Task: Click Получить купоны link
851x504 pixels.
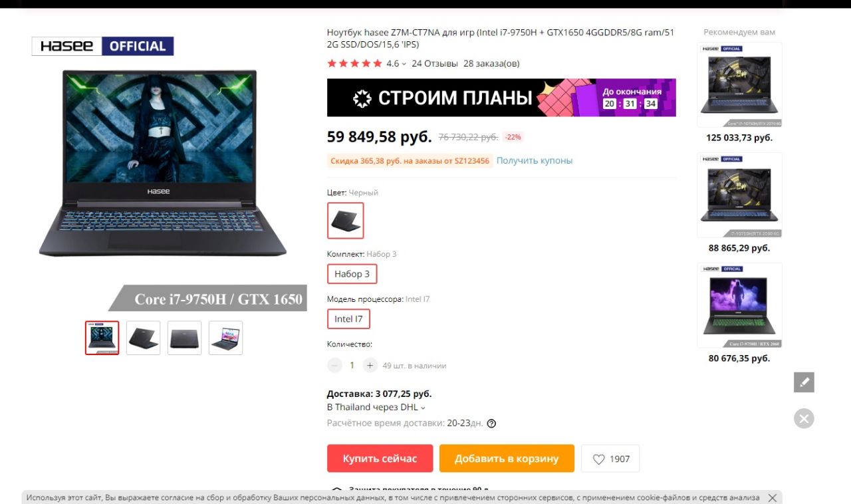Action: pyautogui.click(x=535, y=160)
